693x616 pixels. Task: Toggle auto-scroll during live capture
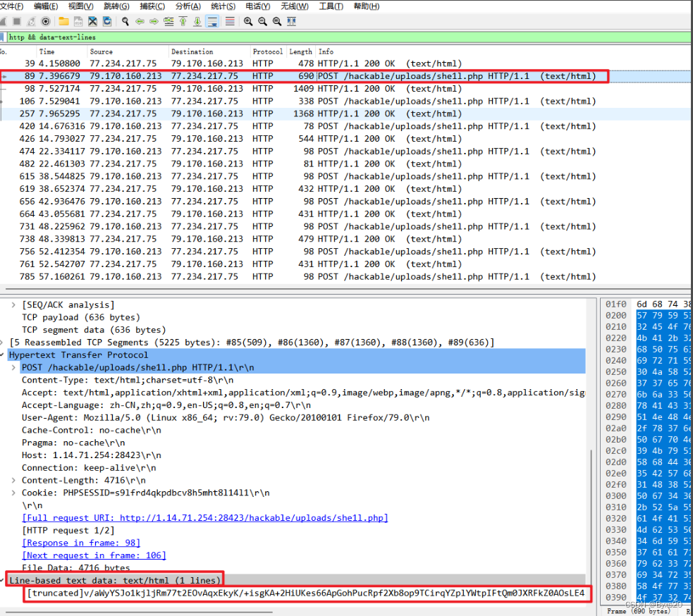213,21
